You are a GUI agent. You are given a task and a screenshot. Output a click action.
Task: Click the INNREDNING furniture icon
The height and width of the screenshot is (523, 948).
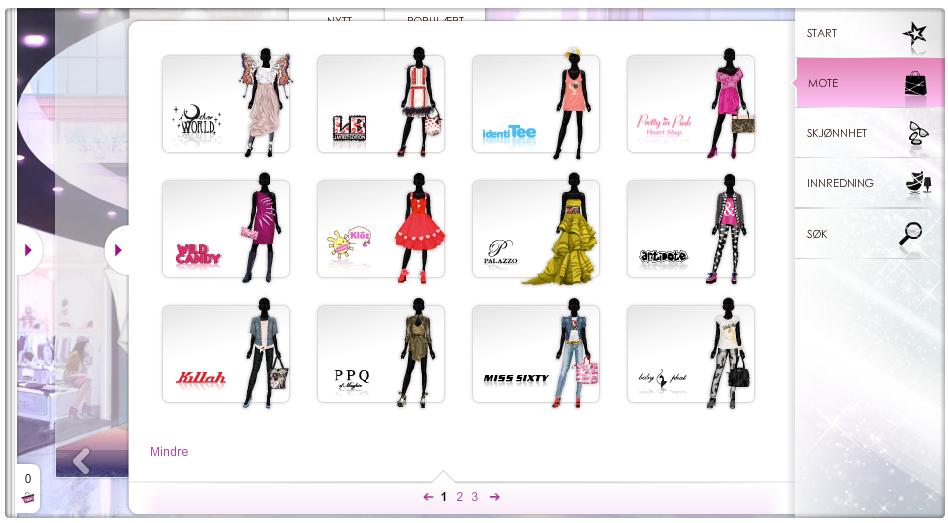pos(918,183)
